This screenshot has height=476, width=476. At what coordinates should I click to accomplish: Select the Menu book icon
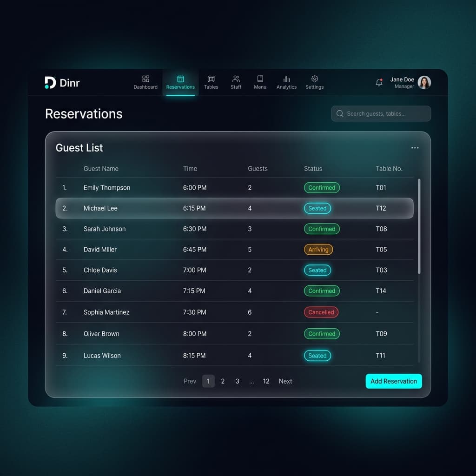click(x=260, y=79)
